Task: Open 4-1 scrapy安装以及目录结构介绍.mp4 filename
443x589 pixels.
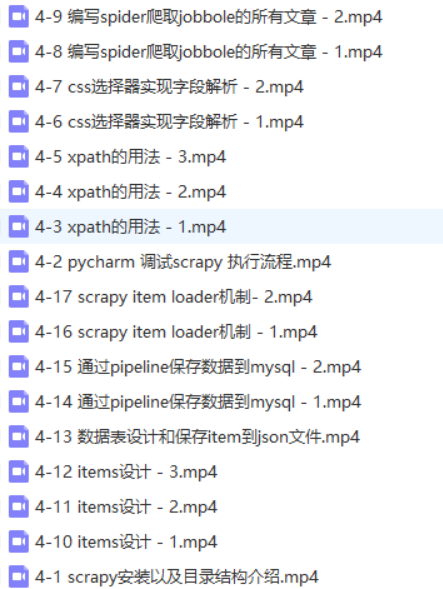Action: 177,577
